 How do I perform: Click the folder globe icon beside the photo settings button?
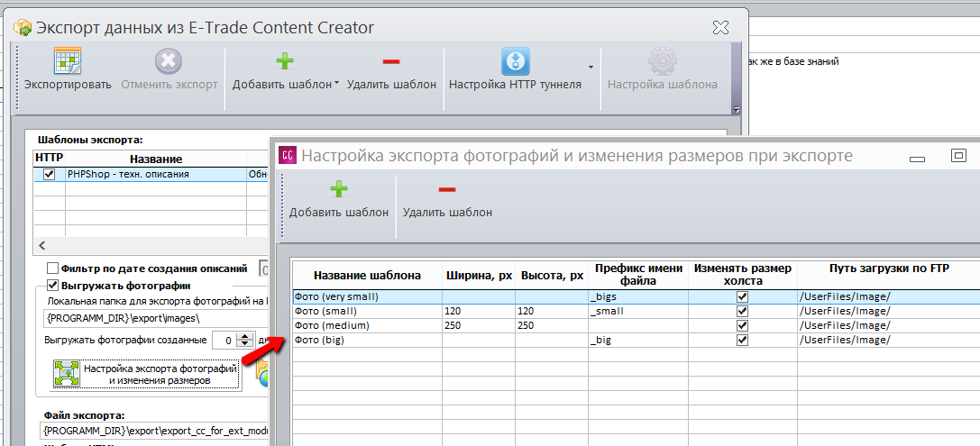261,374
